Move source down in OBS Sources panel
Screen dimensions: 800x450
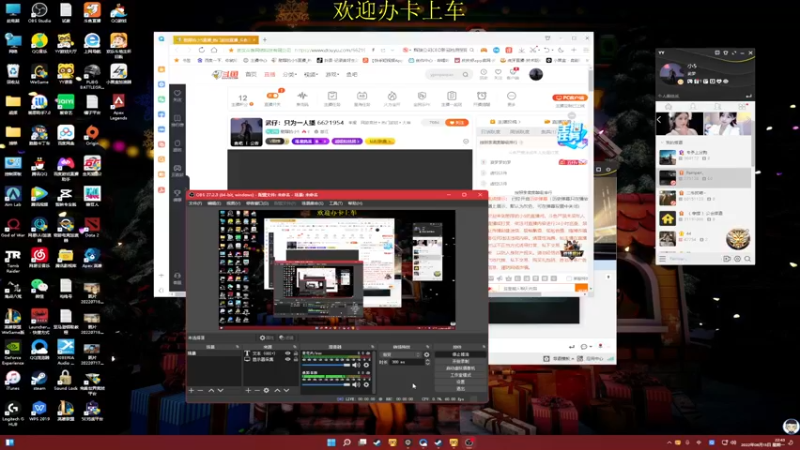tap(286, 390)
